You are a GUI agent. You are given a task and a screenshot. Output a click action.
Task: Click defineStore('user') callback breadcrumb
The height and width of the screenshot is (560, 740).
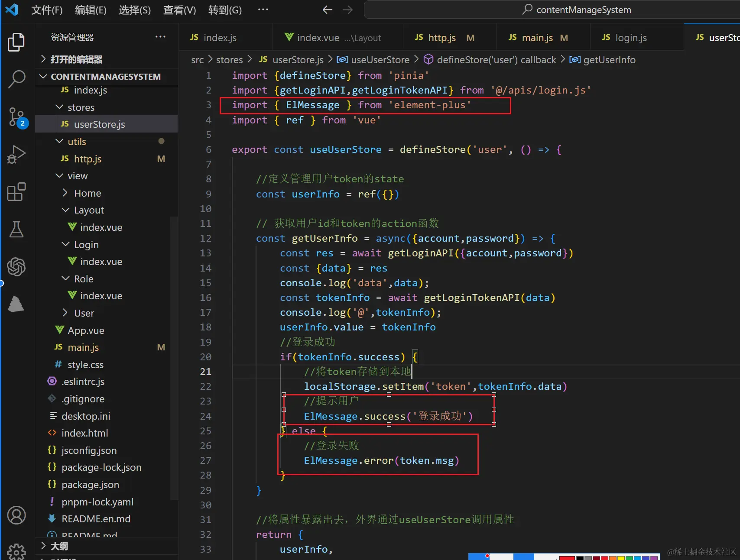[x=490, y=60]
